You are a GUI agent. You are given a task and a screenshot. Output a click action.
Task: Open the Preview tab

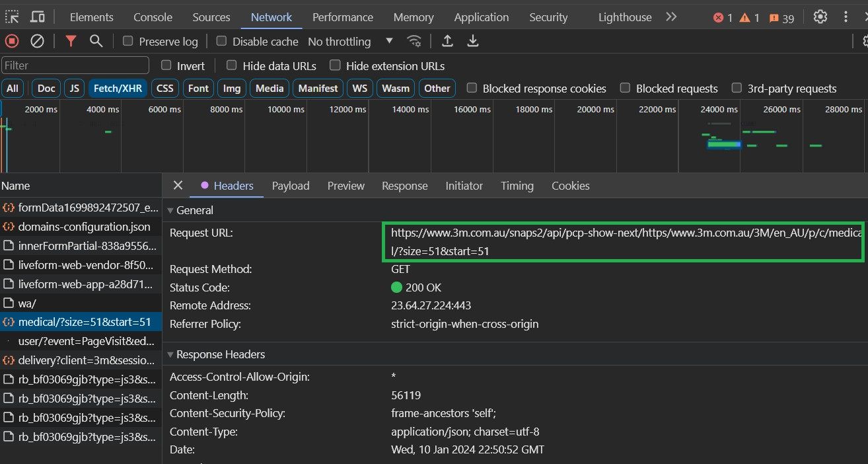346,186
